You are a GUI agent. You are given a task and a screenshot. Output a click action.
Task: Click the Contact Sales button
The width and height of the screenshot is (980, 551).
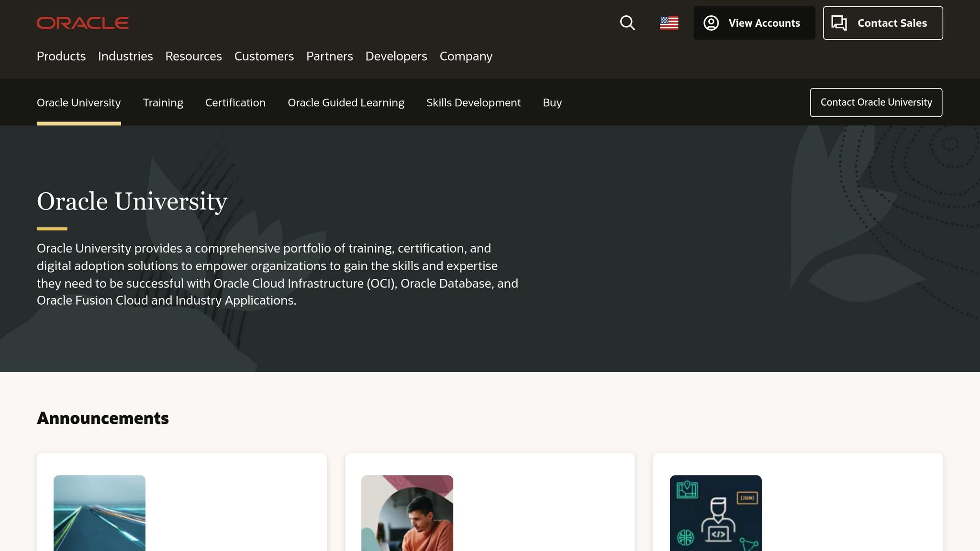(x=883, y=23)
